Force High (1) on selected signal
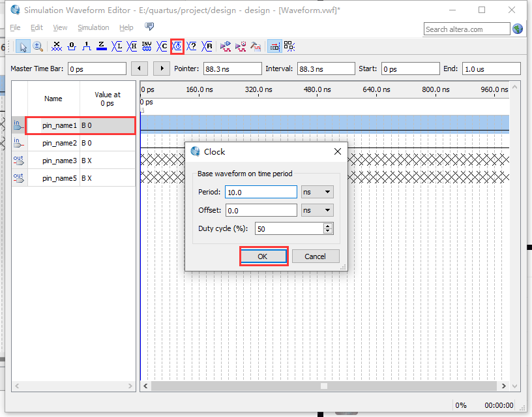 (x=87, y=46)
